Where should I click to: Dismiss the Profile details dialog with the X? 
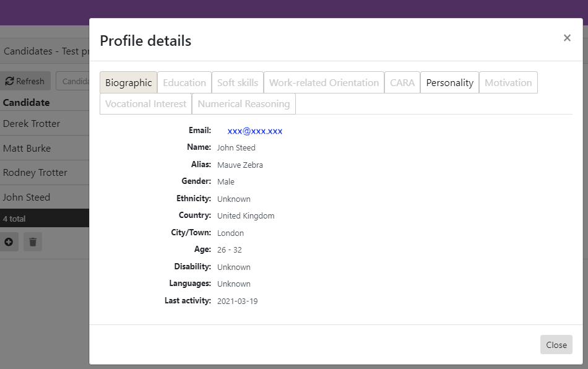(x=567, y=38)
